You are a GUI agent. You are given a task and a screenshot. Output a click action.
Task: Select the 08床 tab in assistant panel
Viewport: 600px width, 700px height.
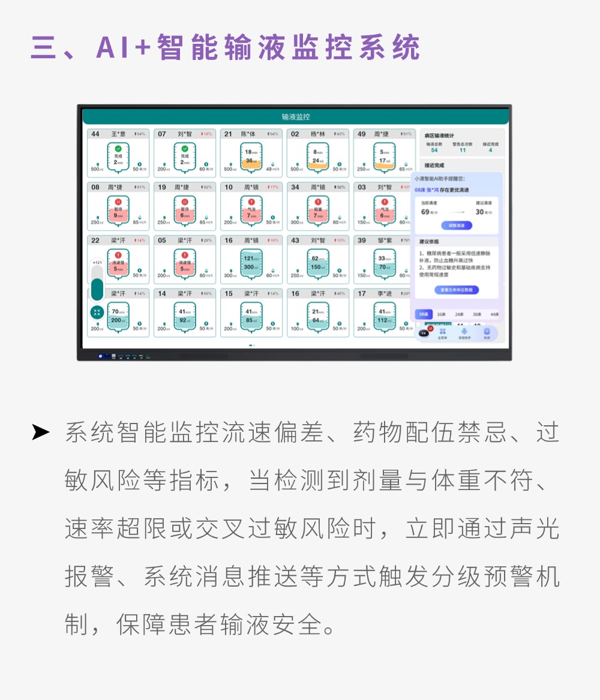424,314
